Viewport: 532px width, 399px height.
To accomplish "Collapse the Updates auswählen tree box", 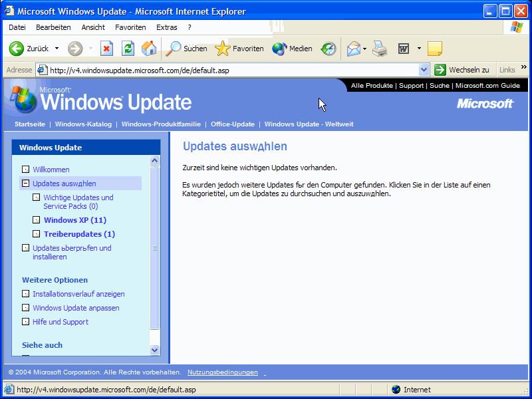I will [x=25, y=184].
